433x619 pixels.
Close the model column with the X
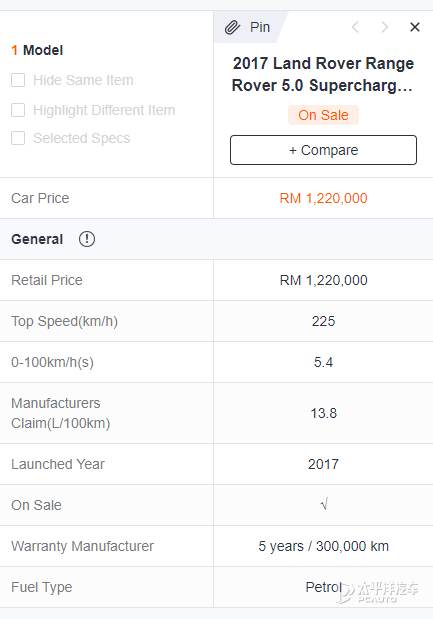pos(415,27)
